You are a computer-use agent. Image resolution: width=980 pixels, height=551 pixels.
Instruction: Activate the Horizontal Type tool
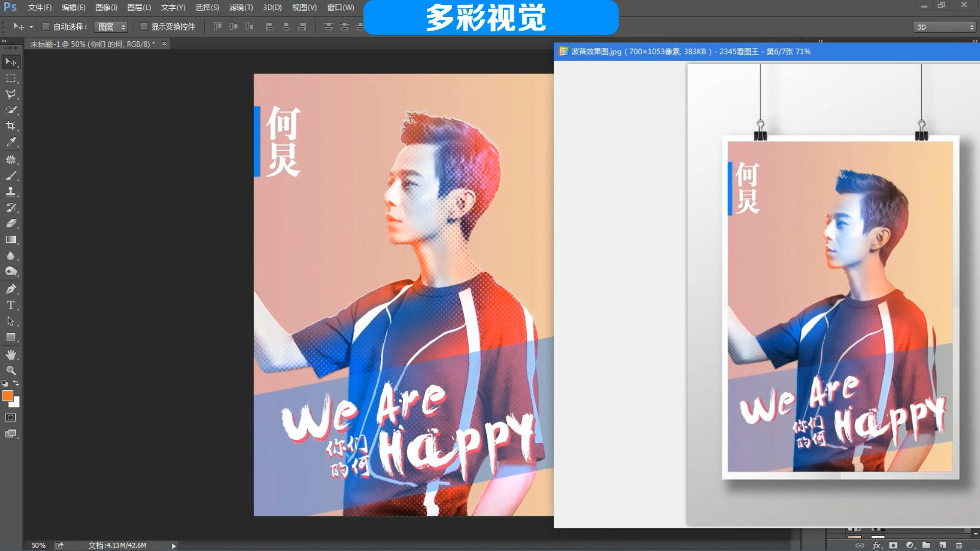(x=11, y=305)
